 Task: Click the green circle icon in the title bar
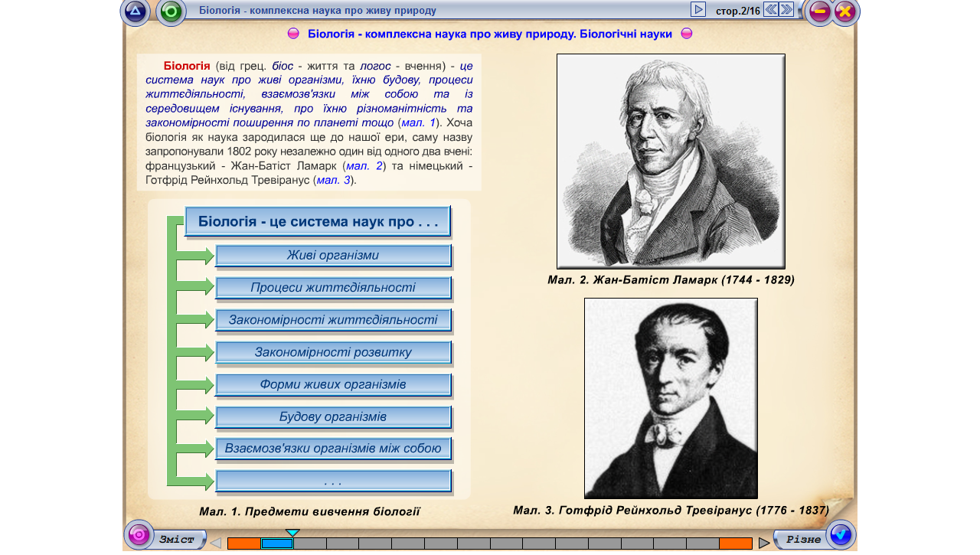tap(171, 11)
